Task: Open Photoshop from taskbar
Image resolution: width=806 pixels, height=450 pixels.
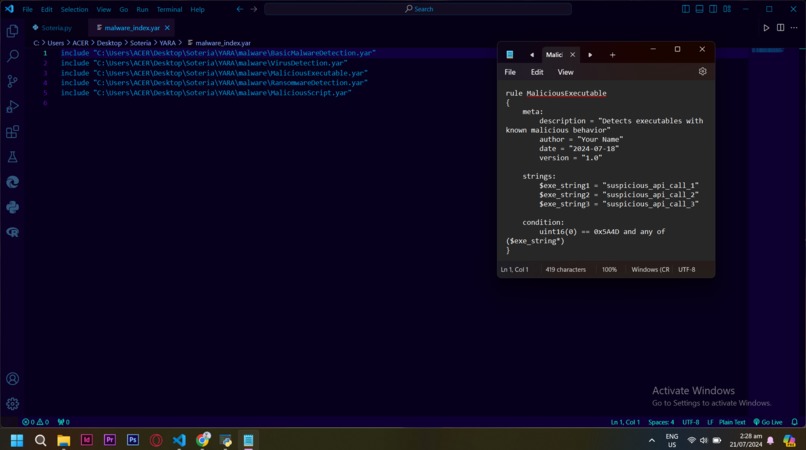Action: 133,440
